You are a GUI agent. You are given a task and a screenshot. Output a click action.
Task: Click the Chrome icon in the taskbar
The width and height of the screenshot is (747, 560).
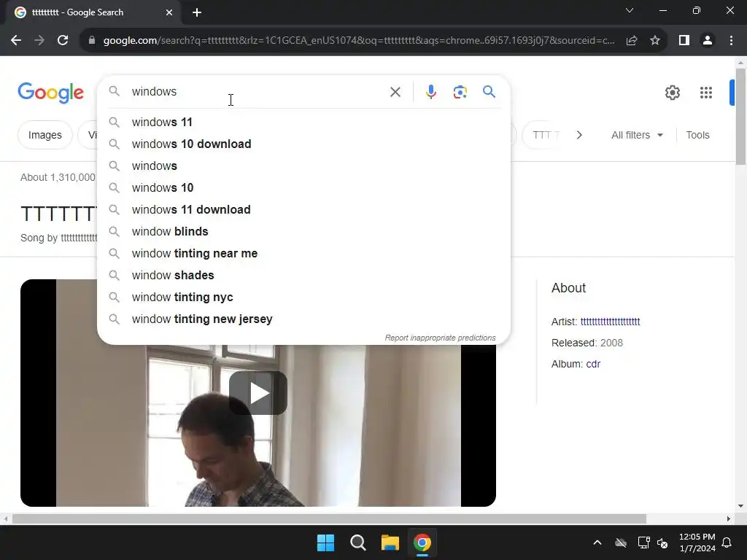click(x=422, y=542)
